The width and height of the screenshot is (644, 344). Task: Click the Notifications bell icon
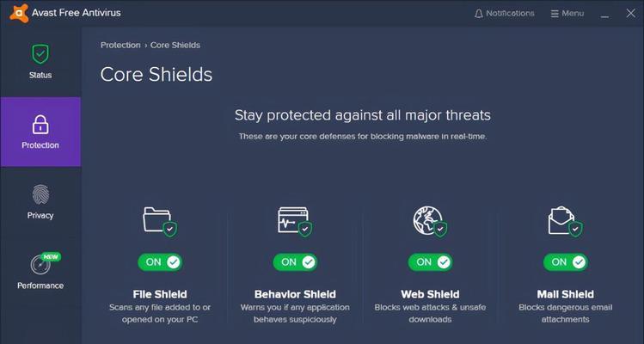pyautogui.click(x=478, y=14)
